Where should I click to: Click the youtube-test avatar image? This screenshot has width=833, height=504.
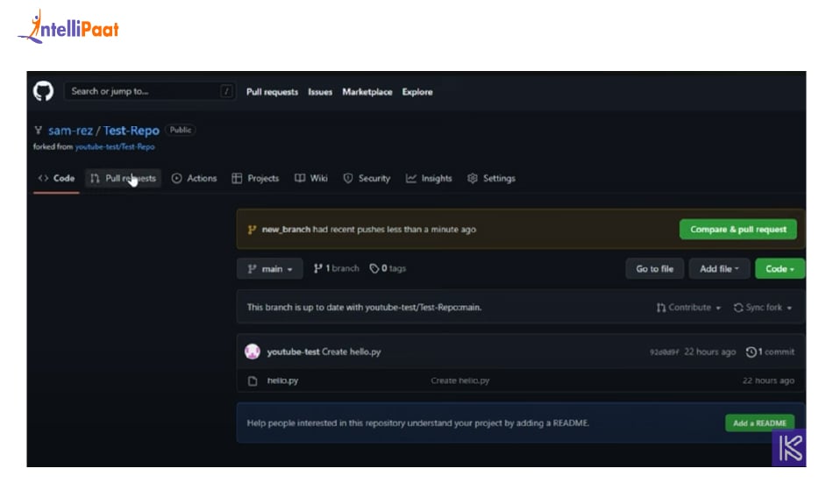(253, 351)
